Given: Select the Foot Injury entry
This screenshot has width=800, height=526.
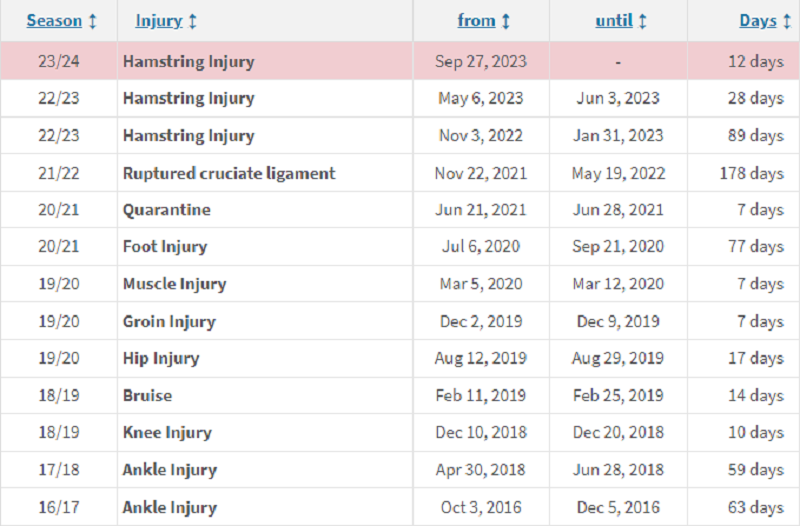Looking at the screenshot, I should coord(165,247).
